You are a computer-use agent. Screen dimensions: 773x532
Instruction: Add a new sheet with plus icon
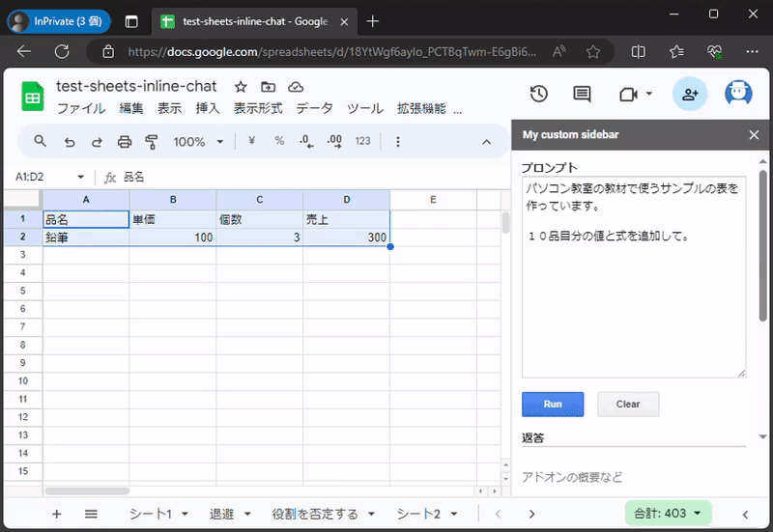tap(57, 515)
